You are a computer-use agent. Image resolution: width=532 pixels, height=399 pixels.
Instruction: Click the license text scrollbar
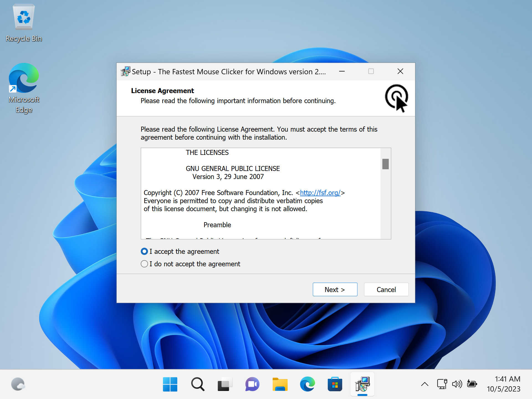[385, 164]
